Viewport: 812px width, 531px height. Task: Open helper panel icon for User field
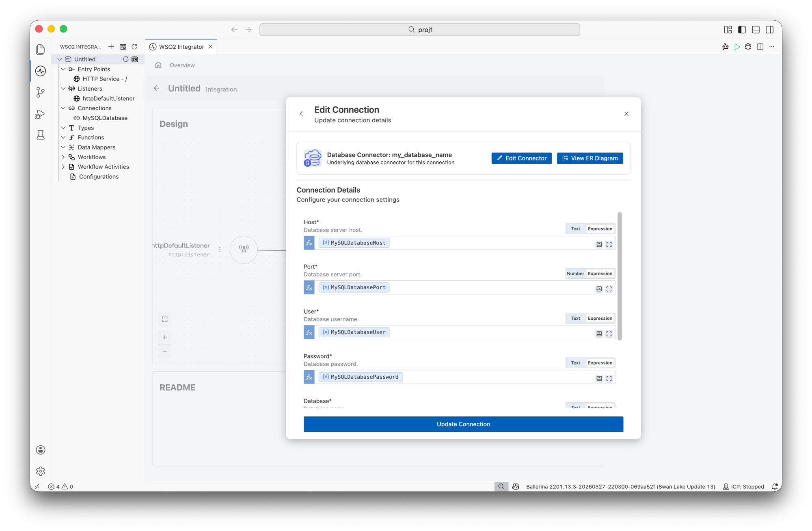(599, 334)
